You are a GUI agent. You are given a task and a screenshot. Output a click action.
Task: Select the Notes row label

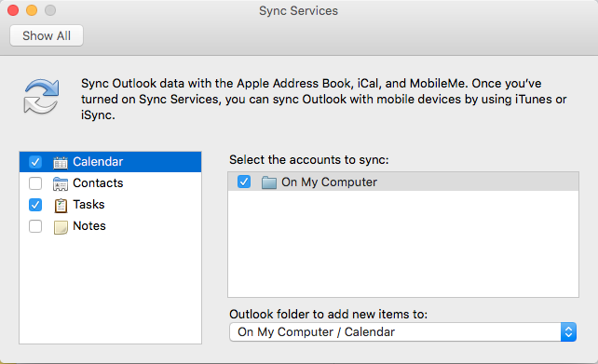[x=89, y=225]
